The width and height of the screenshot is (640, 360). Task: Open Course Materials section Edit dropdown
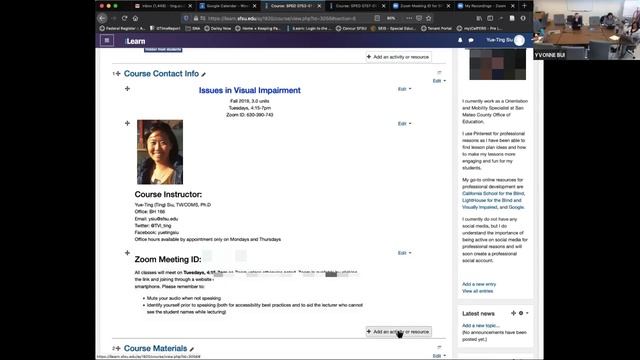[x=439, y=356]
